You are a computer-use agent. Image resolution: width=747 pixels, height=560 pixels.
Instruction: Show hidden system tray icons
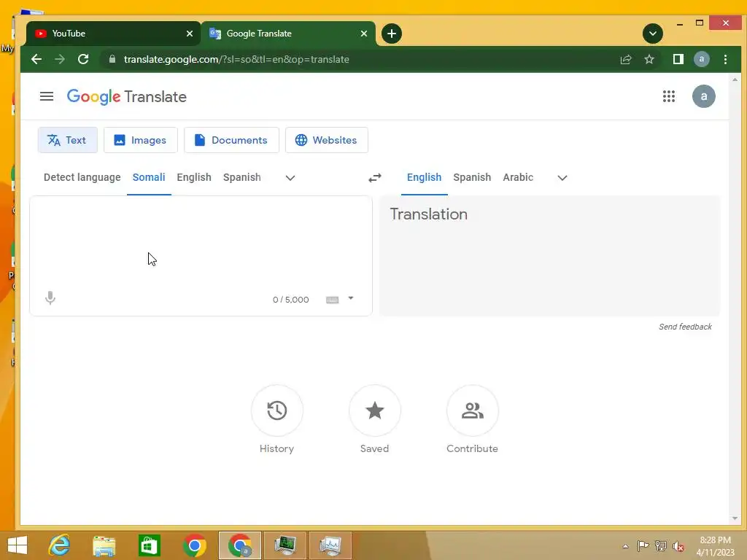(x=625, y=546)
